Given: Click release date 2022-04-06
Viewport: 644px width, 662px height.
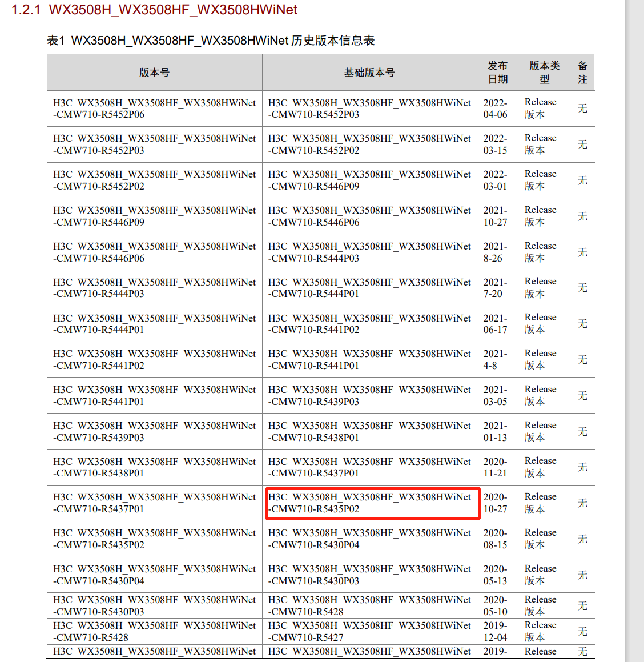Looking at the screenshot, I should click(x=496, y=109).
